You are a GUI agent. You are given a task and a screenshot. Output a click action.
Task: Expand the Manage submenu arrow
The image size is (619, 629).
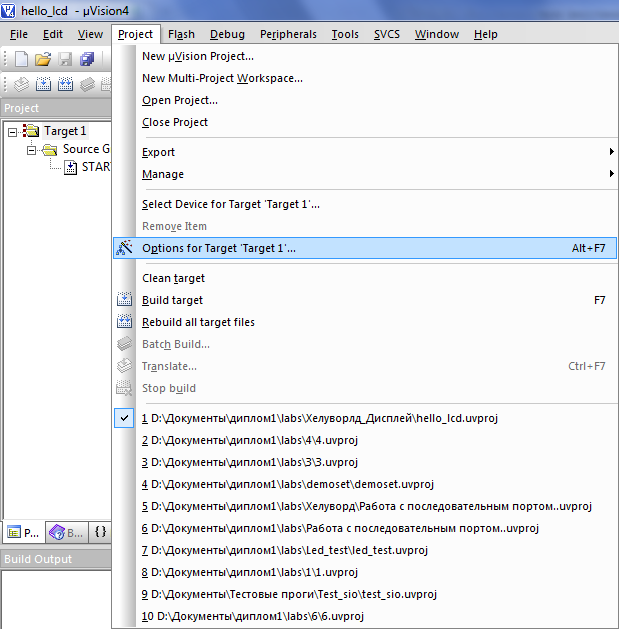point(611,174)
